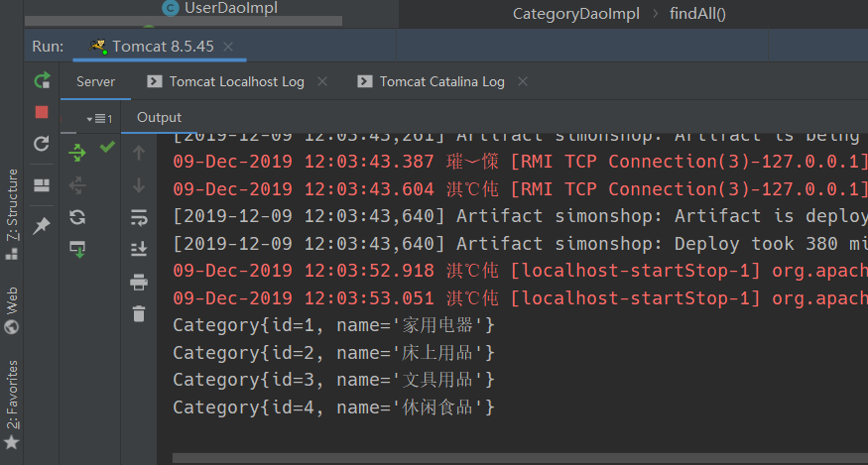
Task: Click the Structure icon in left stripe
Action: 12,254
